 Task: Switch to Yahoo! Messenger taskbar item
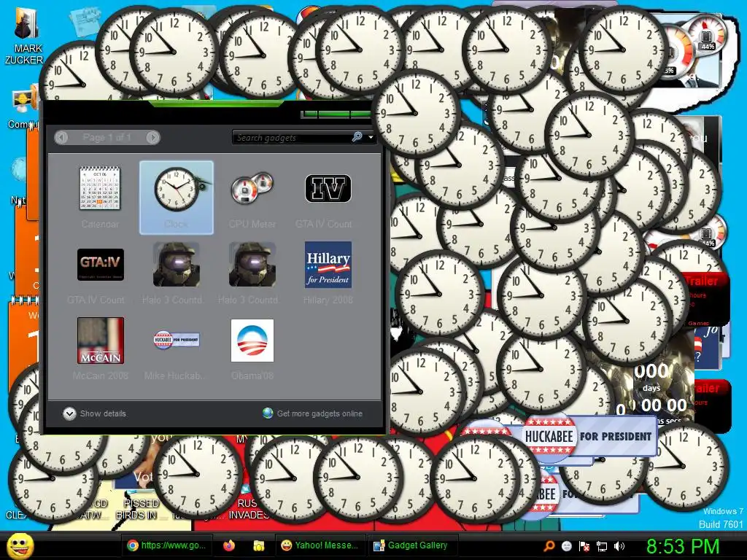tap(320, 545)
